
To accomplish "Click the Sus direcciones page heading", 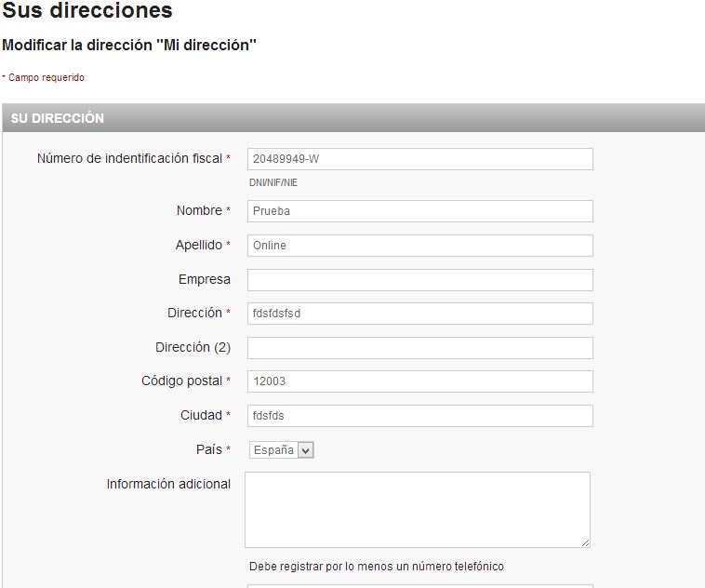I will (x=87, y=11).
